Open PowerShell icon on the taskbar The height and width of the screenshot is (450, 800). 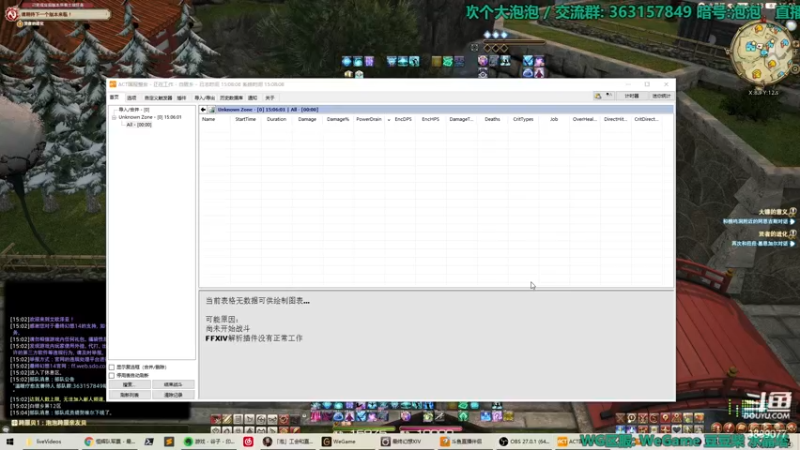[149, 441]
